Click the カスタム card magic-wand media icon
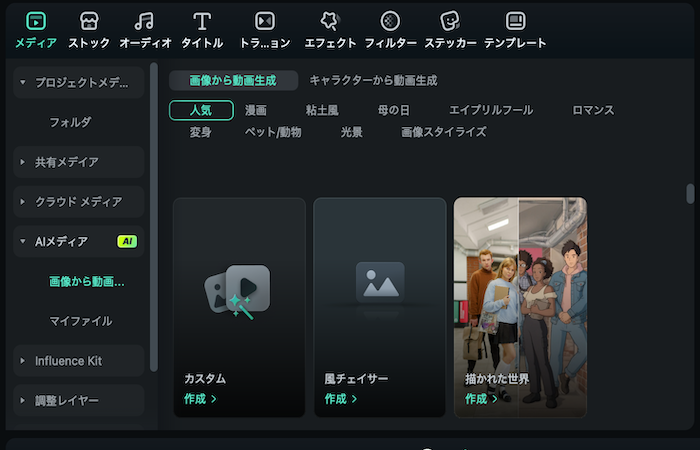700x450 pixels. [237, 292]
